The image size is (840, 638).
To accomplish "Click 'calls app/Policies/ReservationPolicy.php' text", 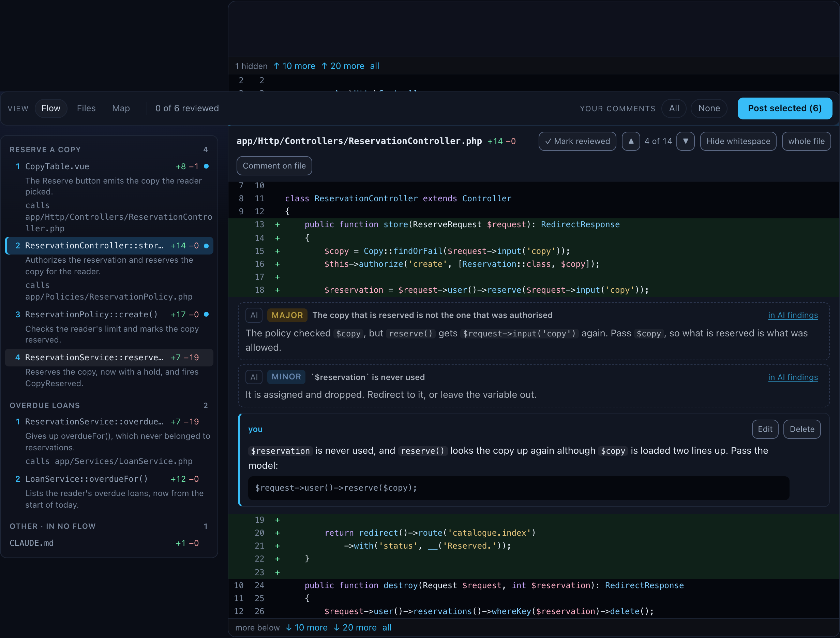I will tap(109, 291).
